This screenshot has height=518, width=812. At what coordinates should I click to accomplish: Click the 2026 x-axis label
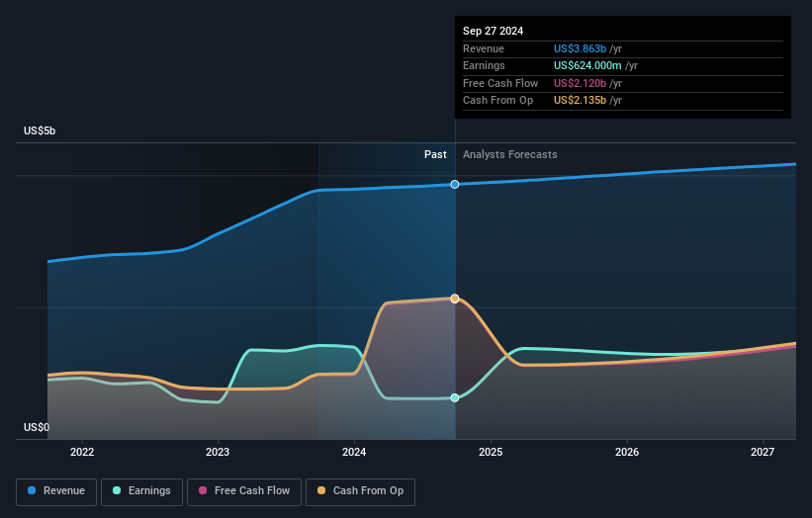tap(627, 453)
